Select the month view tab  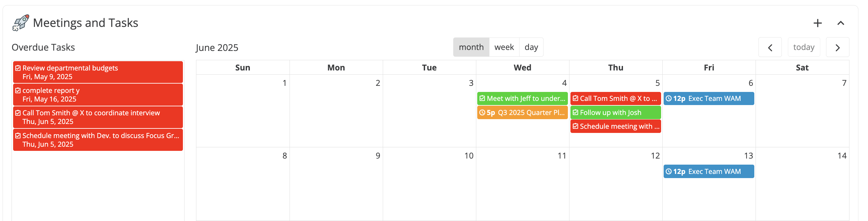coord(471,47)
